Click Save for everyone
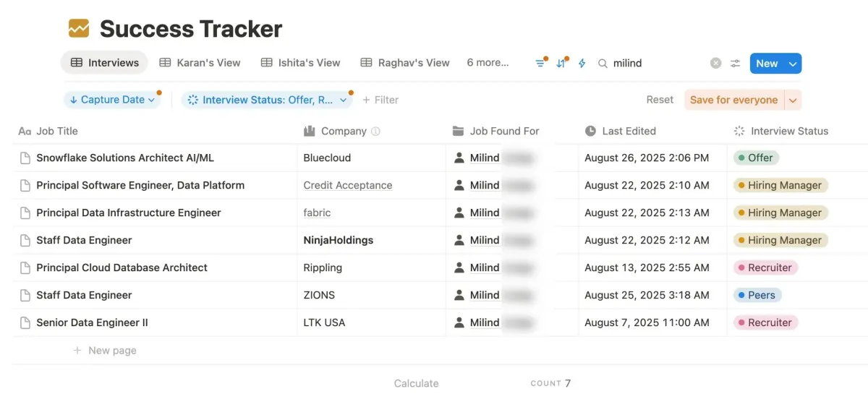Screen dimensions: 868x420 tap(733, 100)
